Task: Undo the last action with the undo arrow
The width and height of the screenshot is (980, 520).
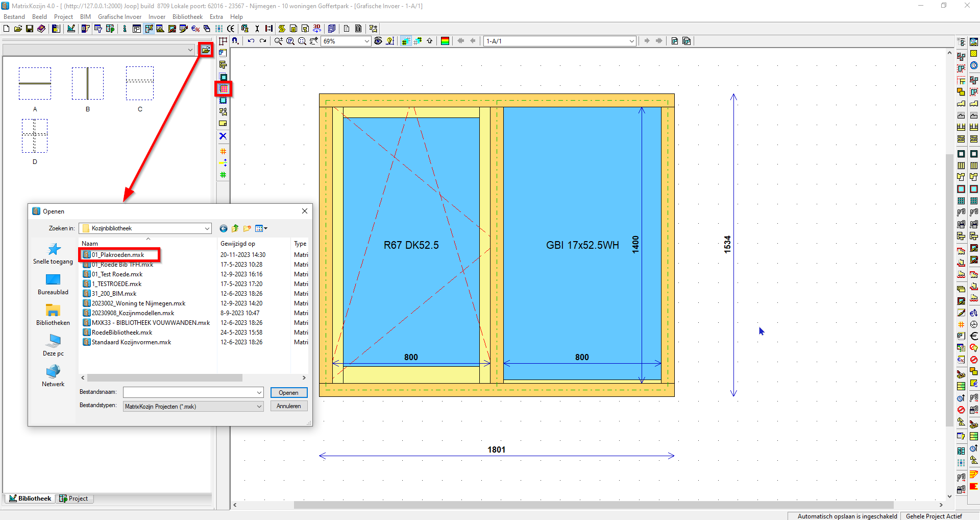Action: coord(251,41)
